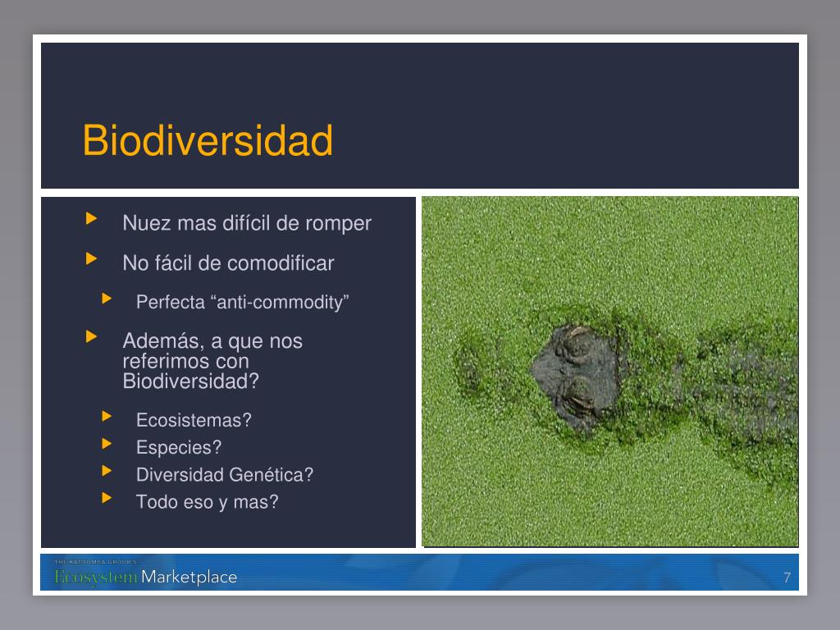Click the slide number 7 in footer

tap(787, 577)
